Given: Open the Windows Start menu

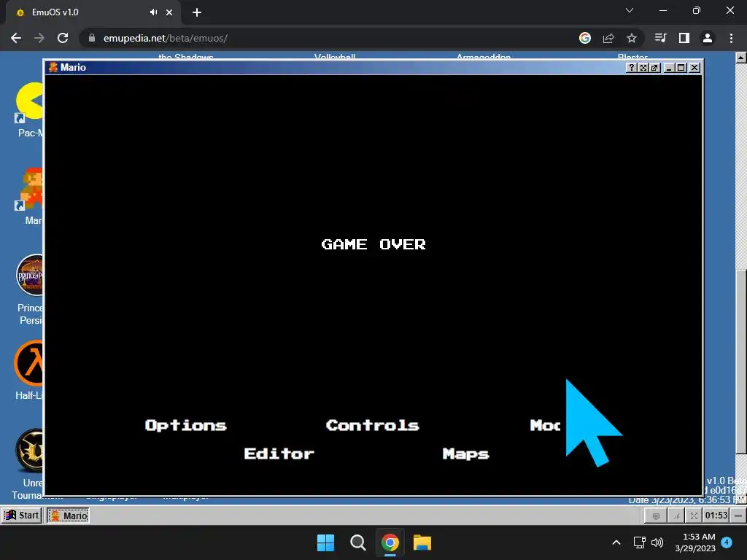Looking at the screenshot, I should (x=326, y=542).
